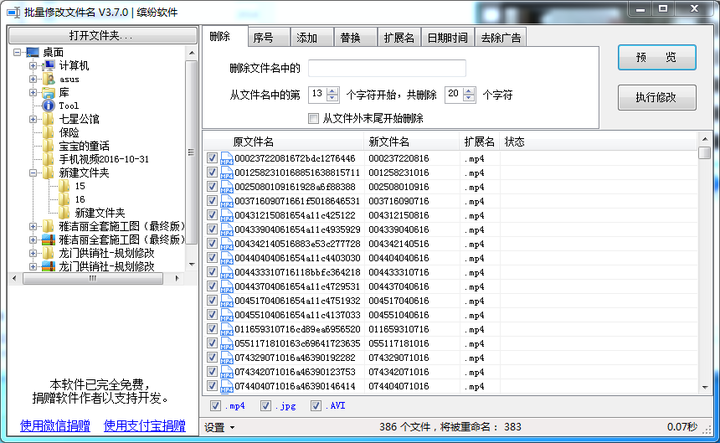Click the 库 library icon
This screenshot has height=443, width=720.
(49, 92)
